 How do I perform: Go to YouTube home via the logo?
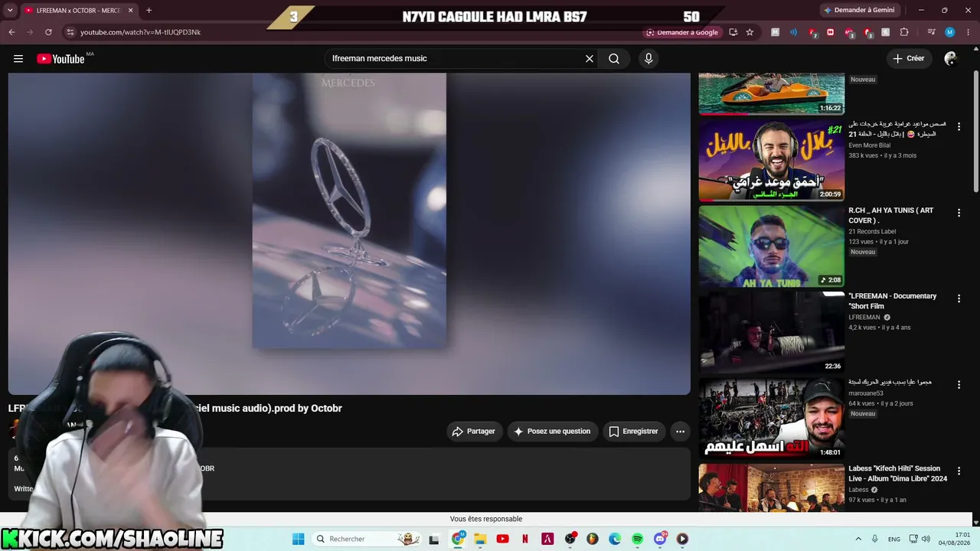pyautogui.click(x=60, y=59)
